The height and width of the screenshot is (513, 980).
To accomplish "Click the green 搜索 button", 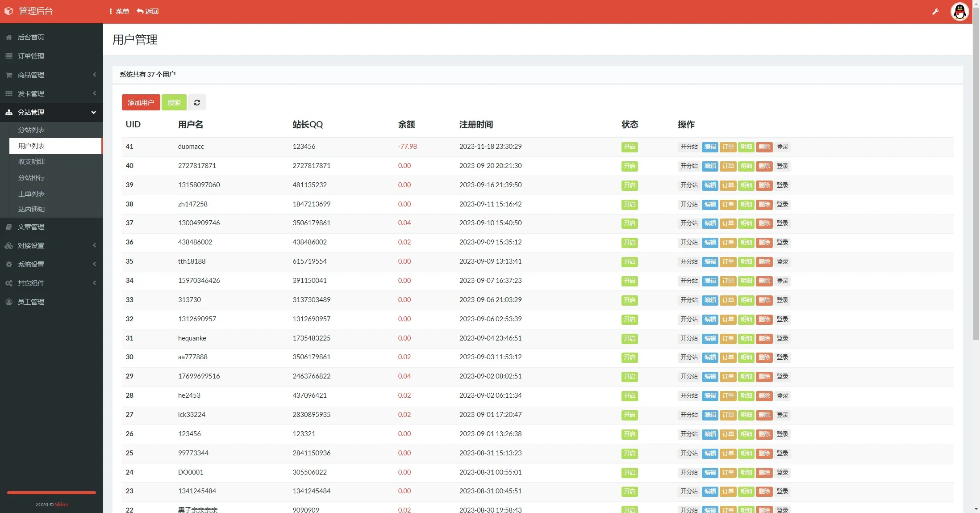I will click(x=174, y=102).
